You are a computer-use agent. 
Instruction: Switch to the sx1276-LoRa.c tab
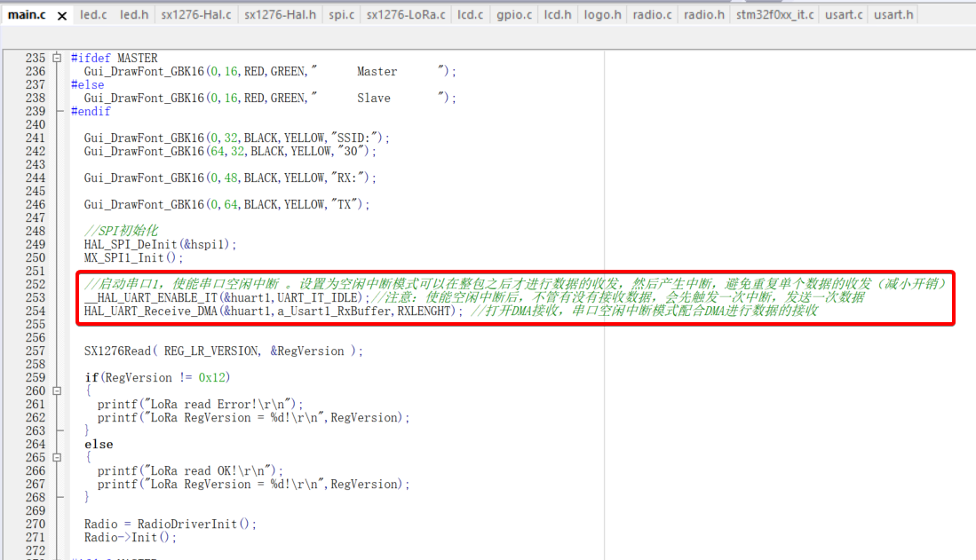(x=405, y=15)
